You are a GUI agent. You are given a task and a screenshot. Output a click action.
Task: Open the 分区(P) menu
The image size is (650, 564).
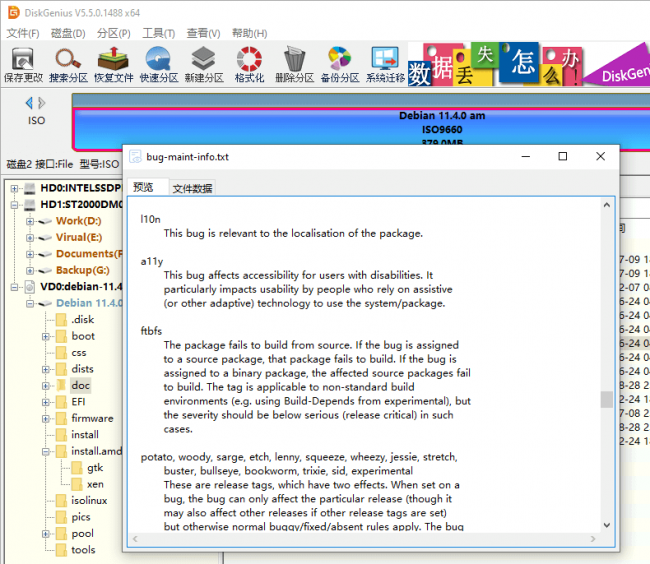pyautogui.click(x=114, y=33)
